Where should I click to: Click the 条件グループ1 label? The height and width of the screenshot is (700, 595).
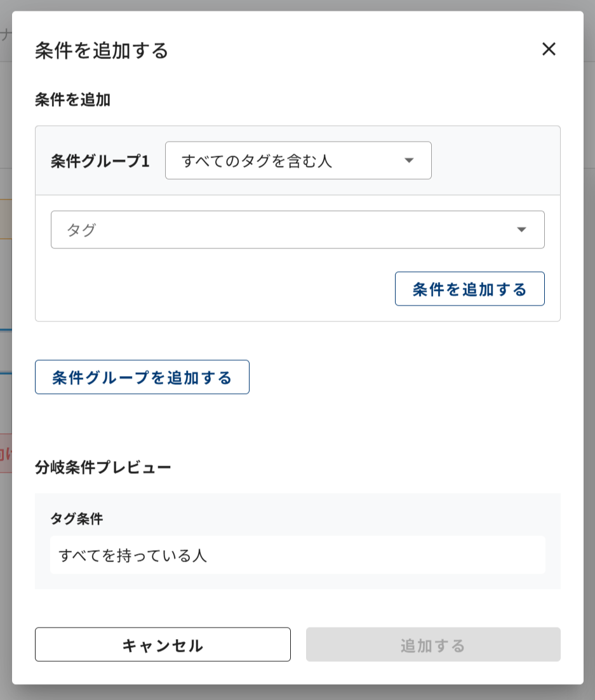[100, 161]
